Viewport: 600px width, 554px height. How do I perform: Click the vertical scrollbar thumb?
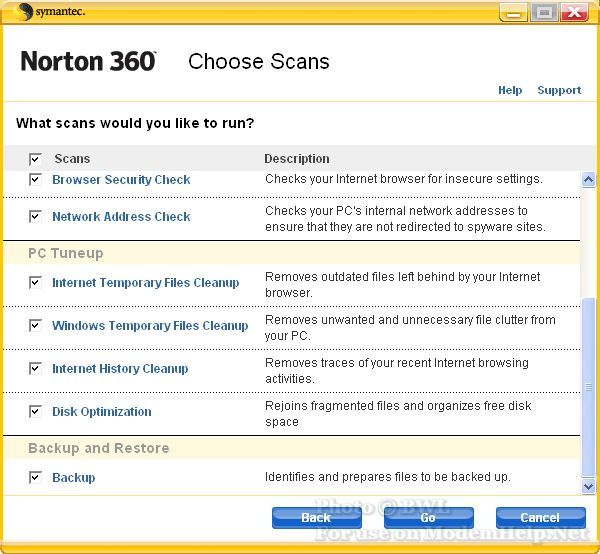588,387
